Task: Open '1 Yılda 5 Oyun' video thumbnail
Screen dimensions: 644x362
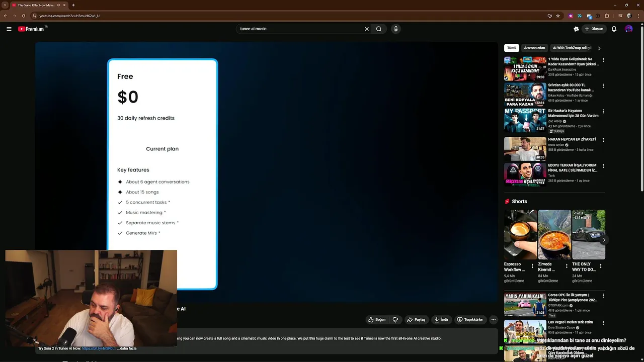Action: (525, 68)
